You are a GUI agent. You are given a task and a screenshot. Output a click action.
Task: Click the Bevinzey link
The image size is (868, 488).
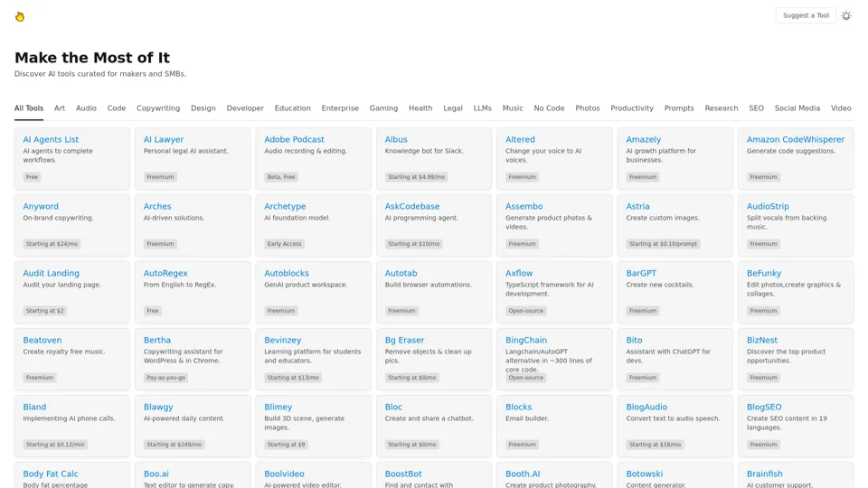[282, 341]
